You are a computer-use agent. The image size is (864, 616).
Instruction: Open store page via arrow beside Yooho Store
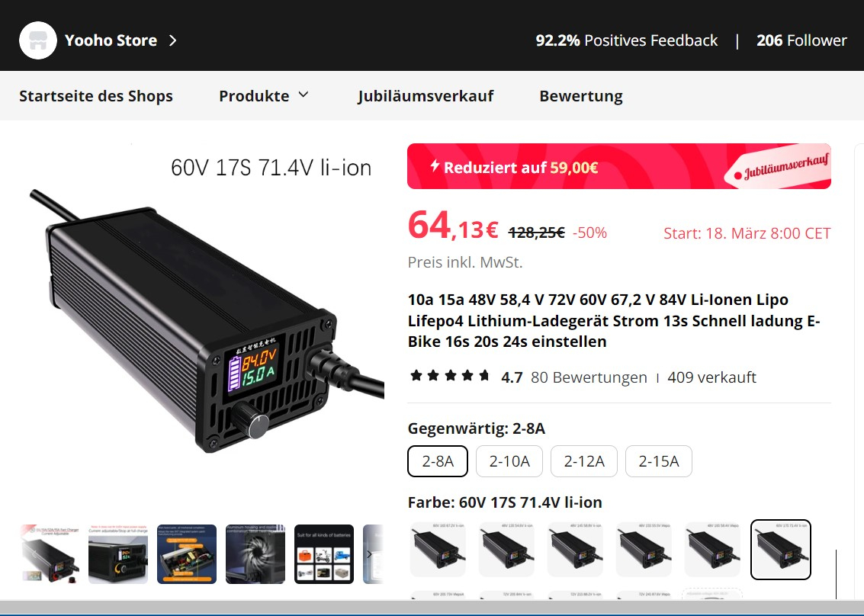tap(172, 40)
